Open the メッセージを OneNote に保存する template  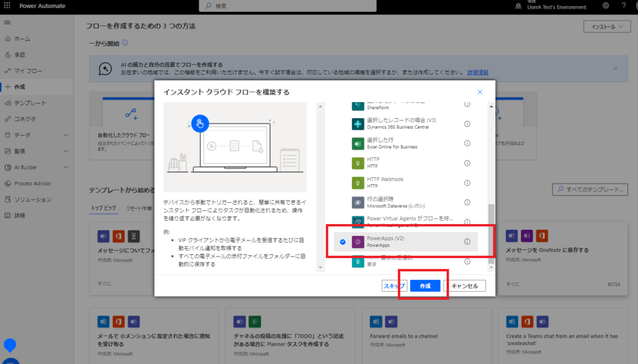click(x=563, y=259)
